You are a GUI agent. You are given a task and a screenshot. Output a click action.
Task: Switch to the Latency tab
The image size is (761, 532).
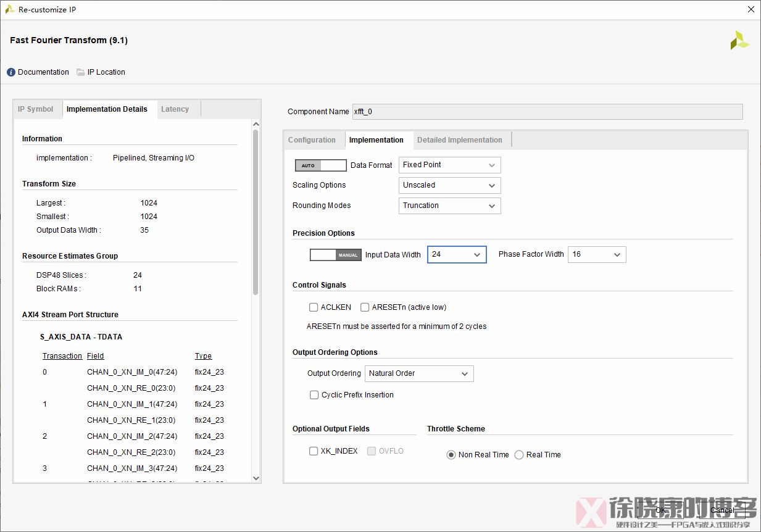175,109
